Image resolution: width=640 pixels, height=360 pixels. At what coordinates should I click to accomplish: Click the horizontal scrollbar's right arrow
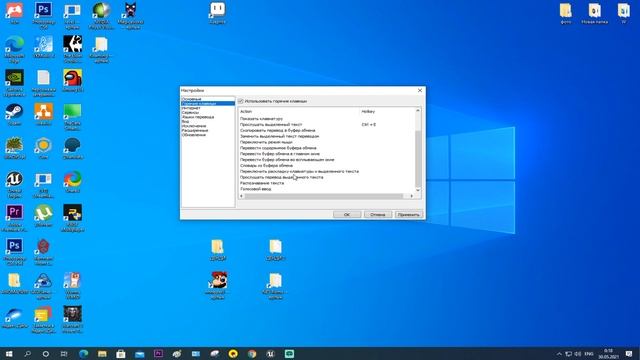pyautogui.click(x=411, y=196)
